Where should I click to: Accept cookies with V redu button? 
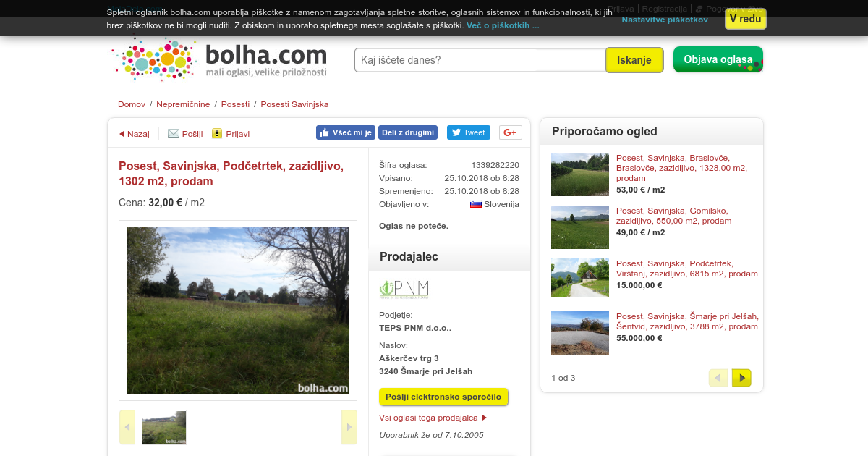746,19
